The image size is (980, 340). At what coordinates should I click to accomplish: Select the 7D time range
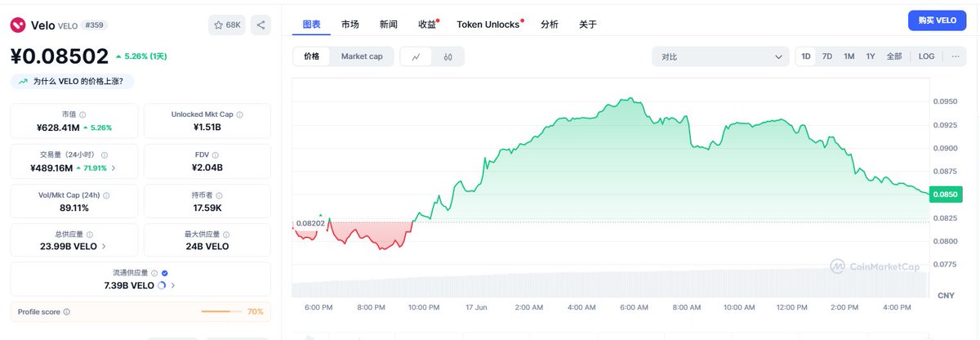click(827, 56)
